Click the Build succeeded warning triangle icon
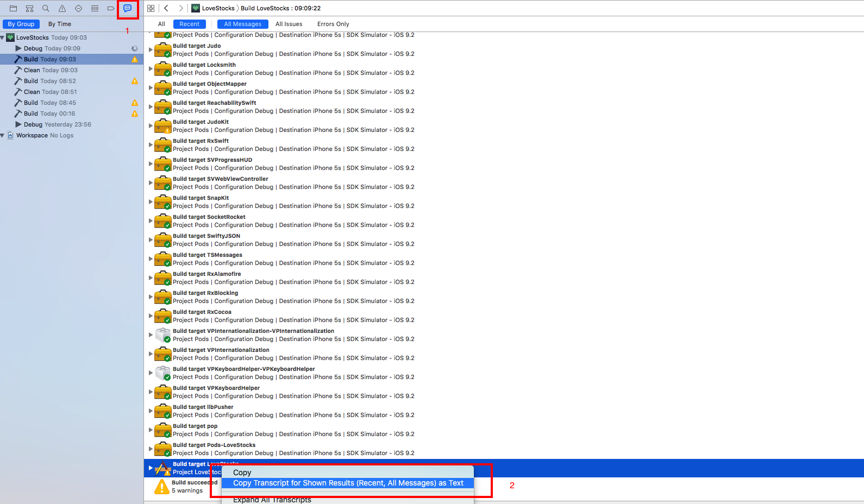 [x=162, y=487]
